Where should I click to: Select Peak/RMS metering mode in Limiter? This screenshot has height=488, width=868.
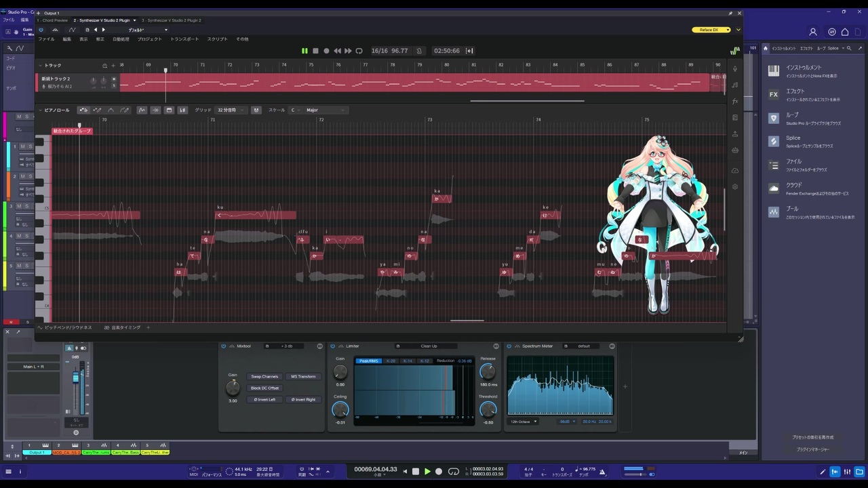(x=369, y=361)
